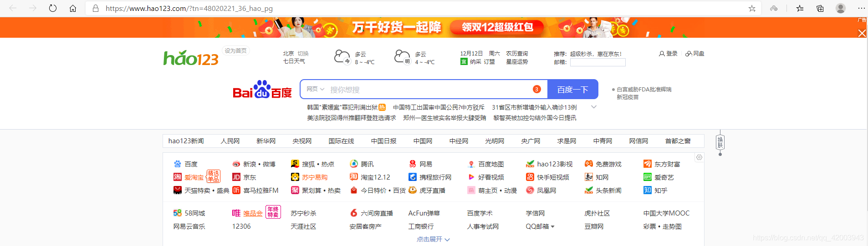868x246 pixels.
Task: Select 人民网 in news bar
Action: (230, 141)
